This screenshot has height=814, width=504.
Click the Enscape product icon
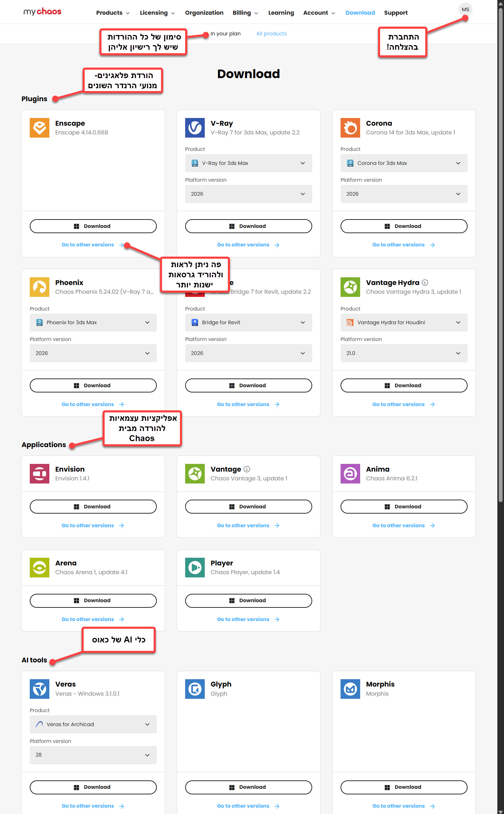tap(40, 128)
